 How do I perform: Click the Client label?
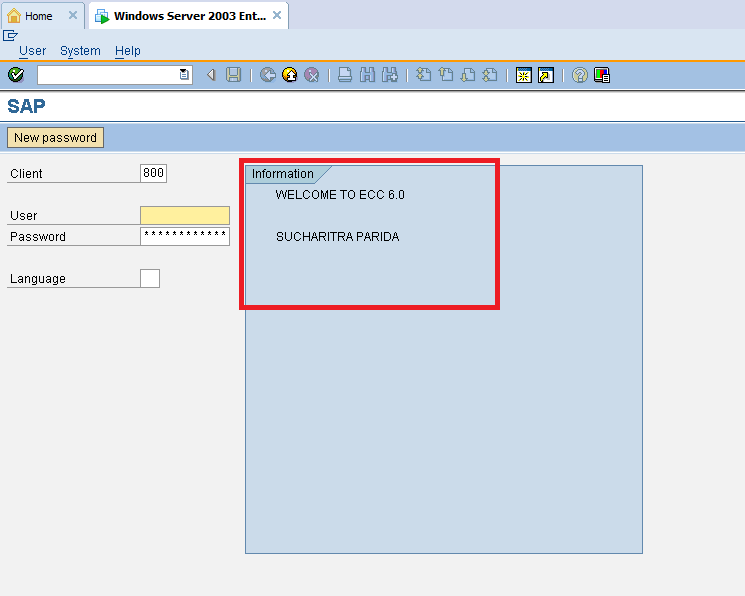(x=26, y=173)
